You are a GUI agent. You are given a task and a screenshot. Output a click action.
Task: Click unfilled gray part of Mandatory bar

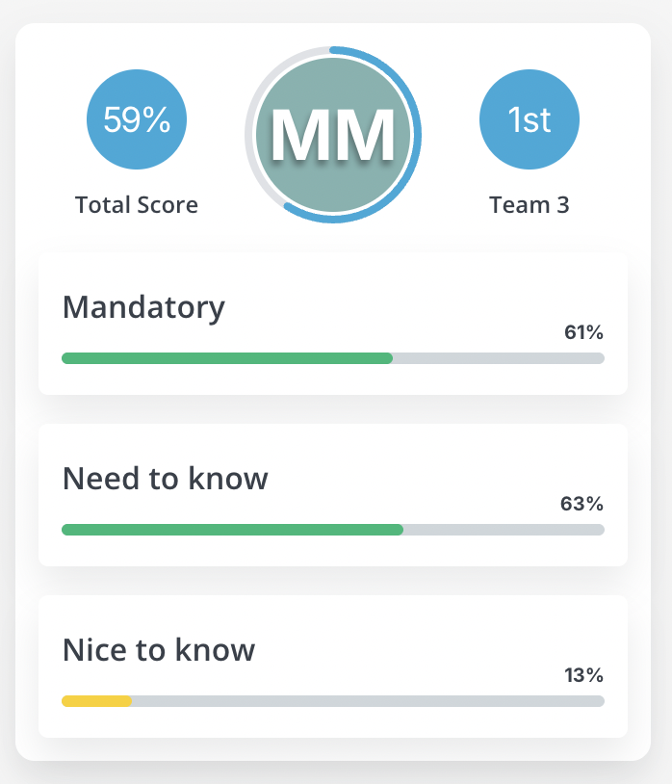(x=499, y=358)
